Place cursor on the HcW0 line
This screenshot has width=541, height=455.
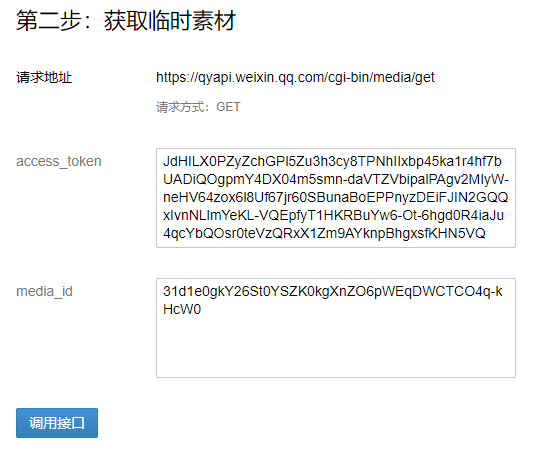click(x=182, y=309)
